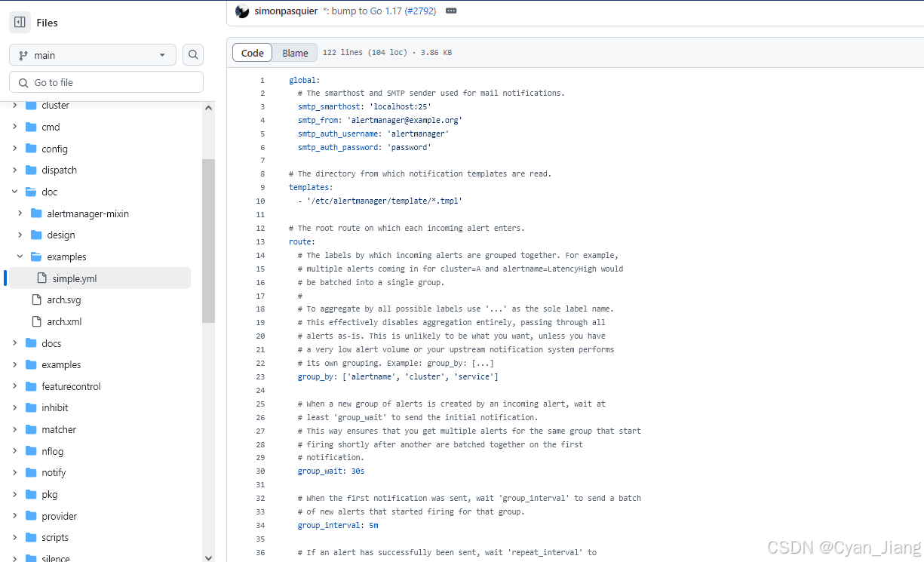This screenshot has height=562, width=924.
Task: Open the featurecontrol folder name
Action: (72, 386)
